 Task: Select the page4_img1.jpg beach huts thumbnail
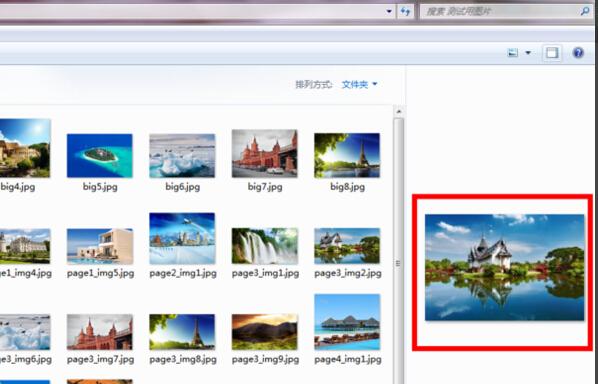click(347, 322)
